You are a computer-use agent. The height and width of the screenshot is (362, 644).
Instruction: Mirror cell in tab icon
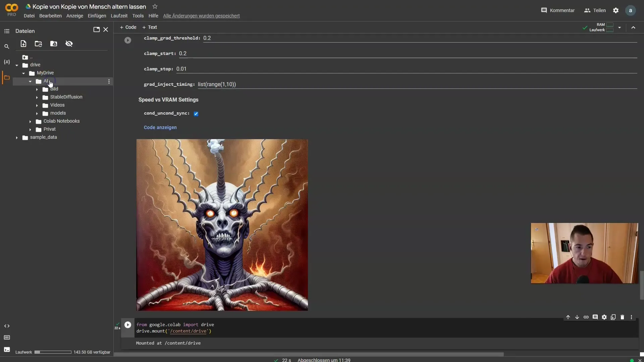coord(613,317)
